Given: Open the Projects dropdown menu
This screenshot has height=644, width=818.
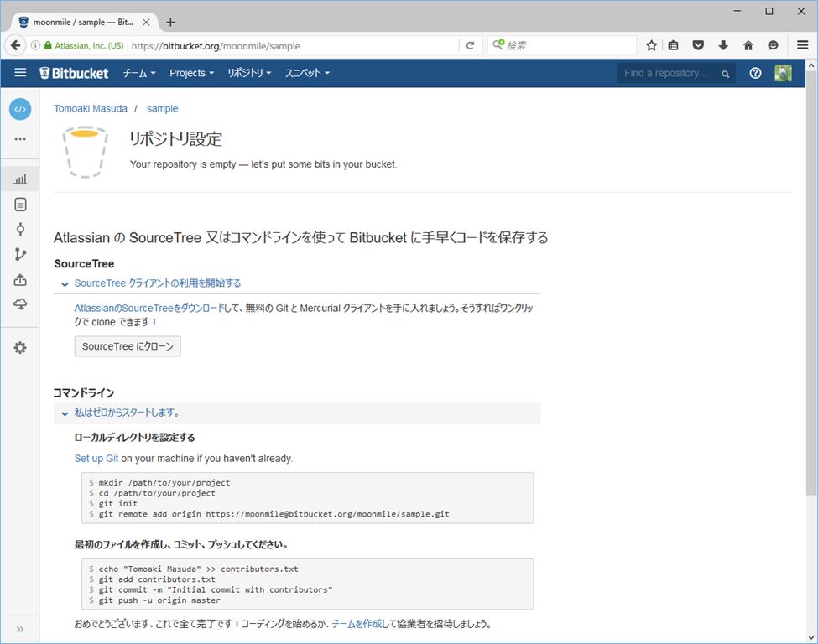Looking at the screenshot, I should (x=191, y=74).
